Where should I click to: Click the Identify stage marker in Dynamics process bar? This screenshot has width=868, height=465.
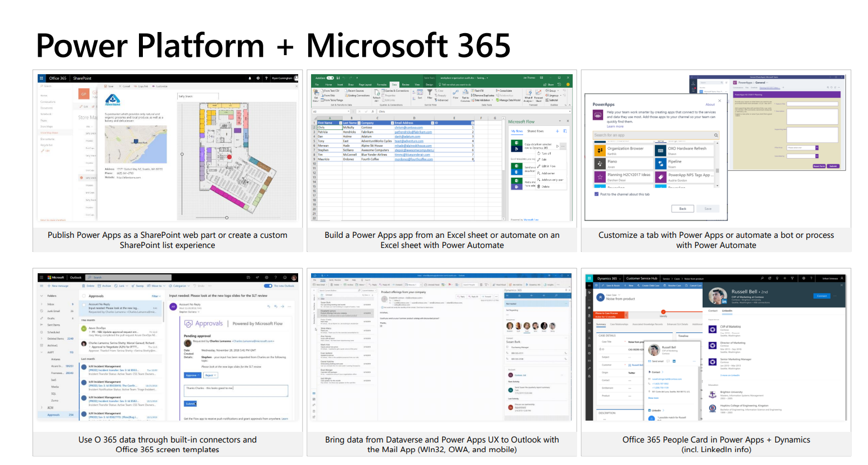pos(663,311)
